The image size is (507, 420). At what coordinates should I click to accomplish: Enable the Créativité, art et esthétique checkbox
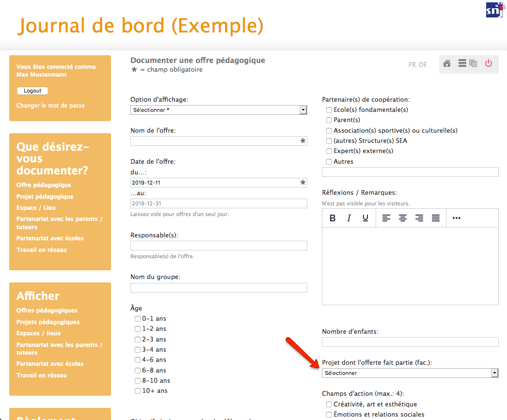[329, 404]
